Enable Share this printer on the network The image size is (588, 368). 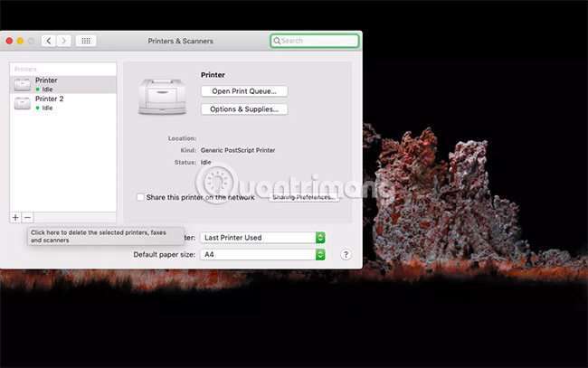[140, 197]
